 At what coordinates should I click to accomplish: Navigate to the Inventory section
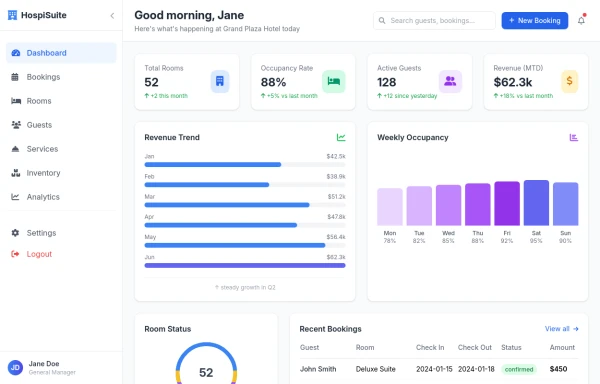(x=61, y=173)
